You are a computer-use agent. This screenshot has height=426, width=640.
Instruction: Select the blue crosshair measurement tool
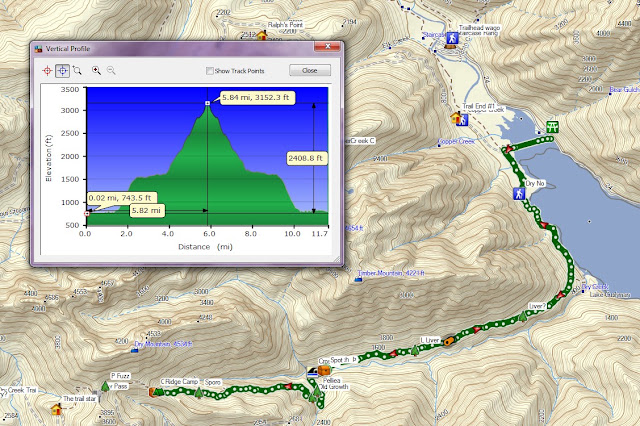pos(62,71)
